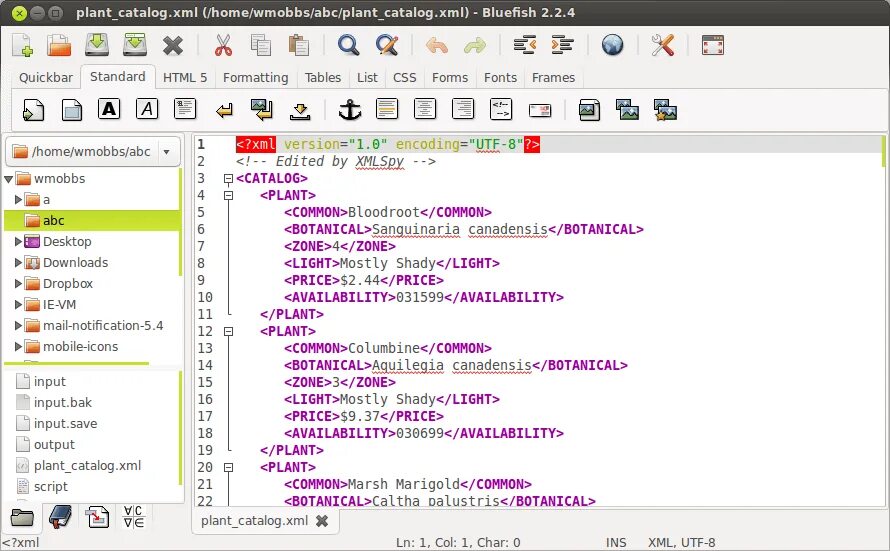Center the selected text
890x551 pixels.
click(425, 109)
